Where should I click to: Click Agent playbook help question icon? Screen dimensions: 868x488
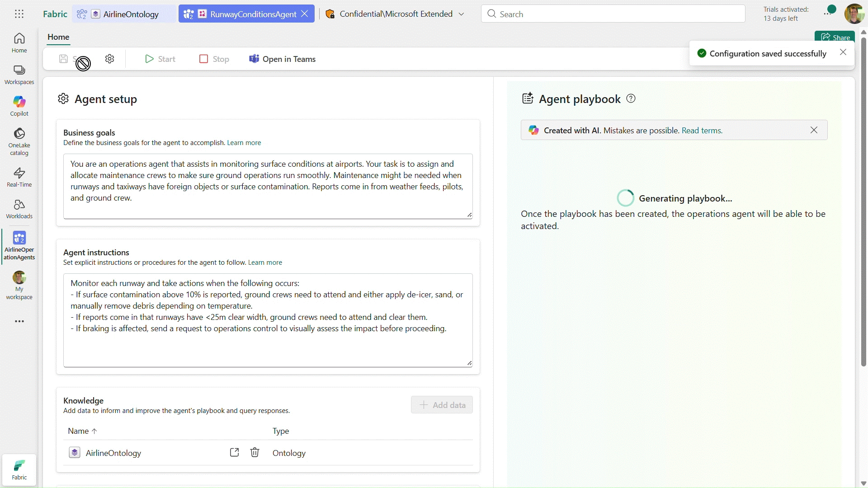[631, 99]
